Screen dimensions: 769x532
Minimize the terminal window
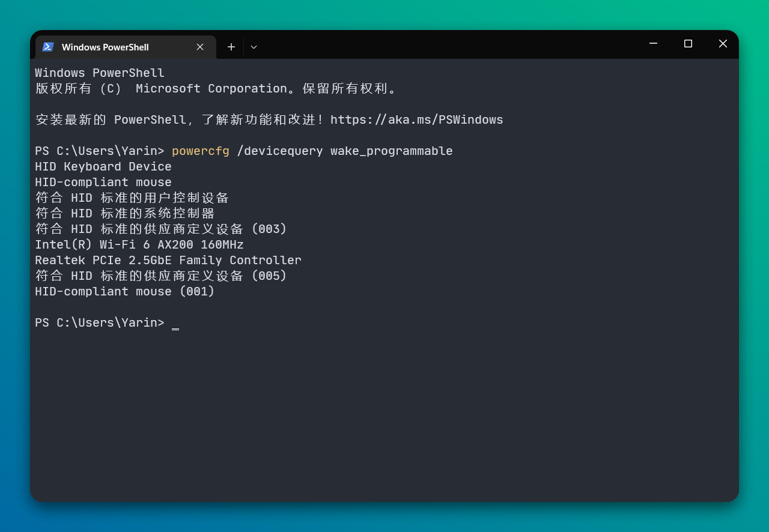653,44
